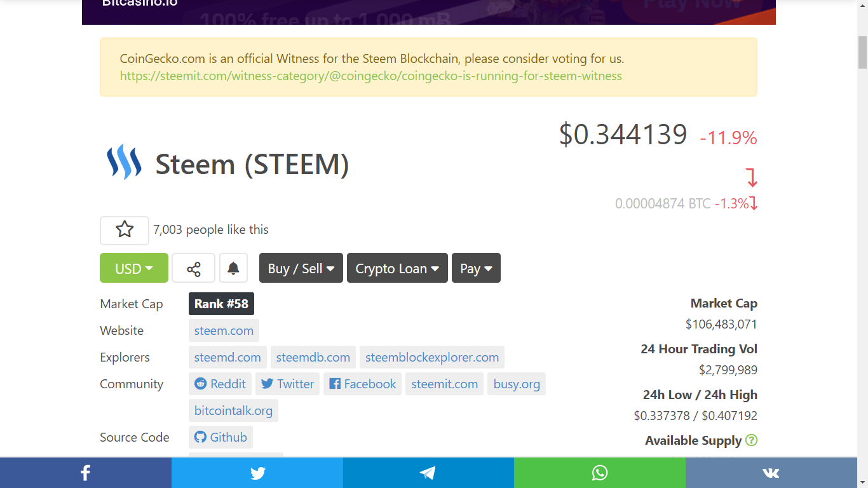Share via VK bottom bar icon

(771, 473)
